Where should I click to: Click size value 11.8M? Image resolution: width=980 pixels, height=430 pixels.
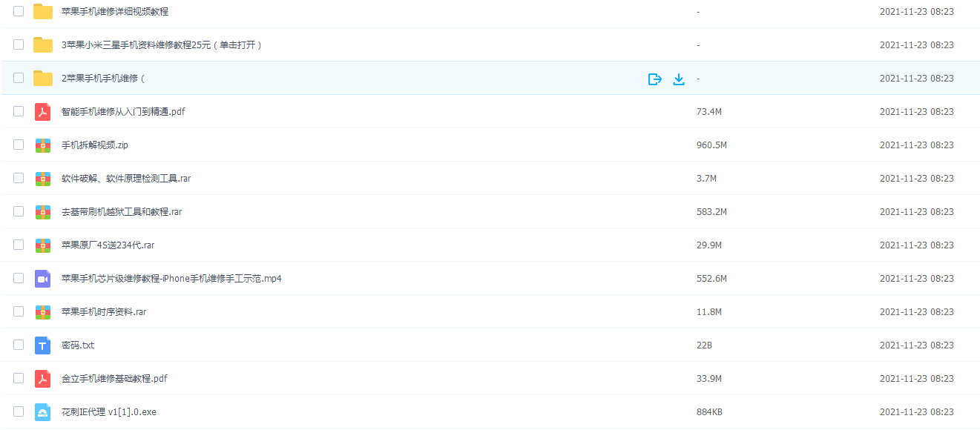(x=709, y=312)
